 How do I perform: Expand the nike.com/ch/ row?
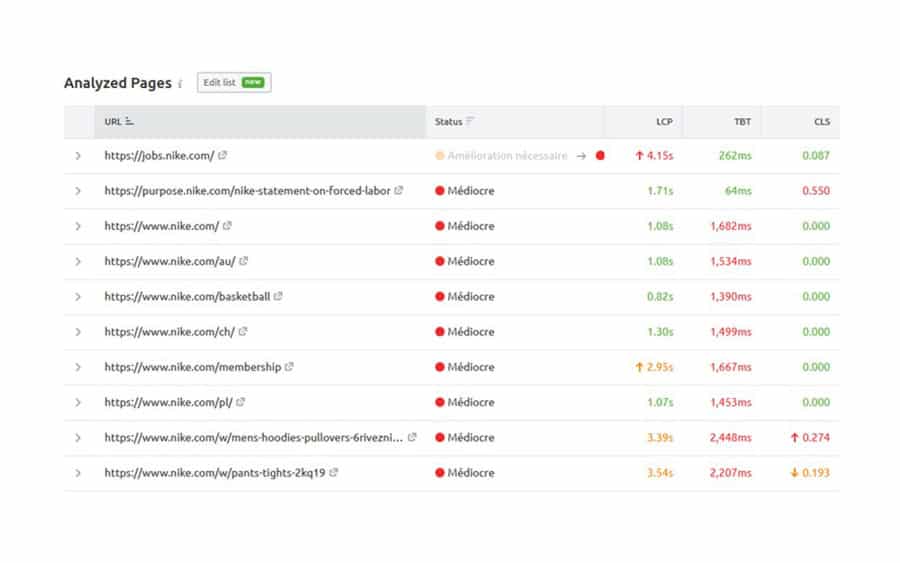(x=78, y=332)
